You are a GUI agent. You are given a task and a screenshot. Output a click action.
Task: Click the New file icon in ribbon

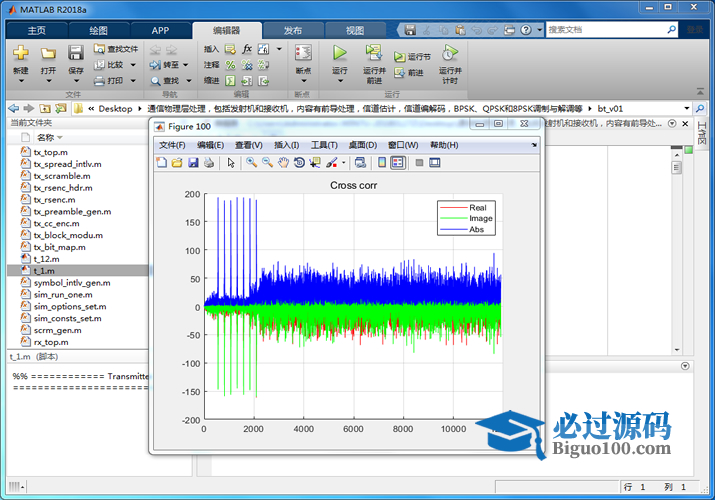21,53
